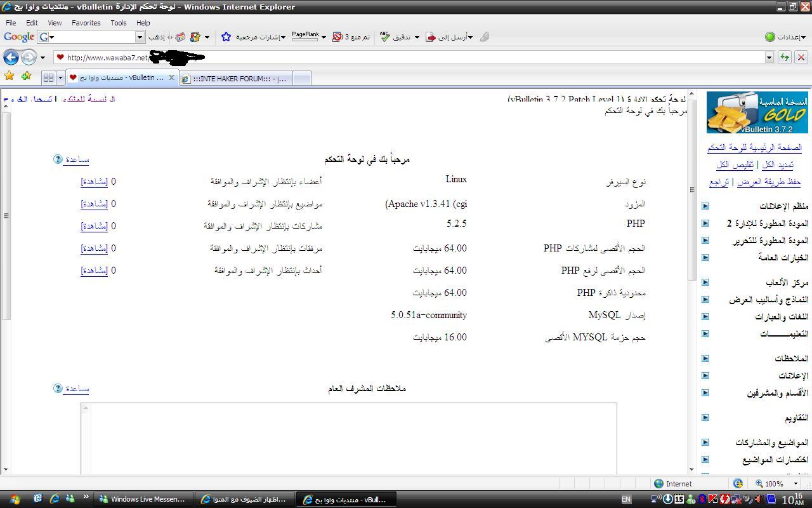Click the help question mark icon beside مساعدة
Screen dimensions: 812x508
tap(58, 159)
